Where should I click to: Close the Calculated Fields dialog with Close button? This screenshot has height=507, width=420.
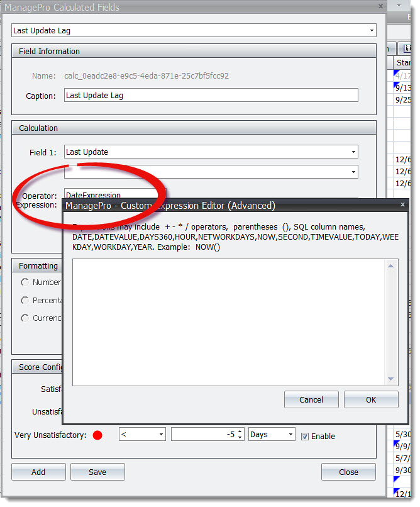point(348,472)
